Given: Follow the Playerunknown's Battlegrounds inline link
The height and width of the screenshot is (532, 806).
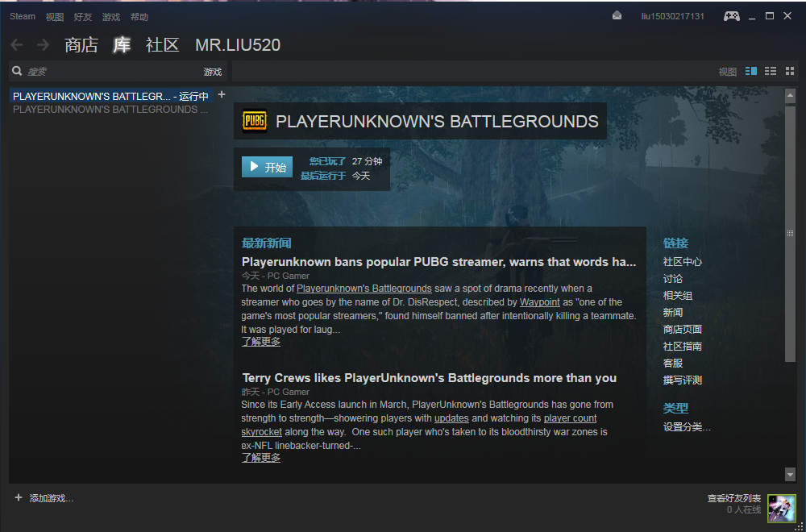Looking at the screenshot, I should [x=364, y=289].
